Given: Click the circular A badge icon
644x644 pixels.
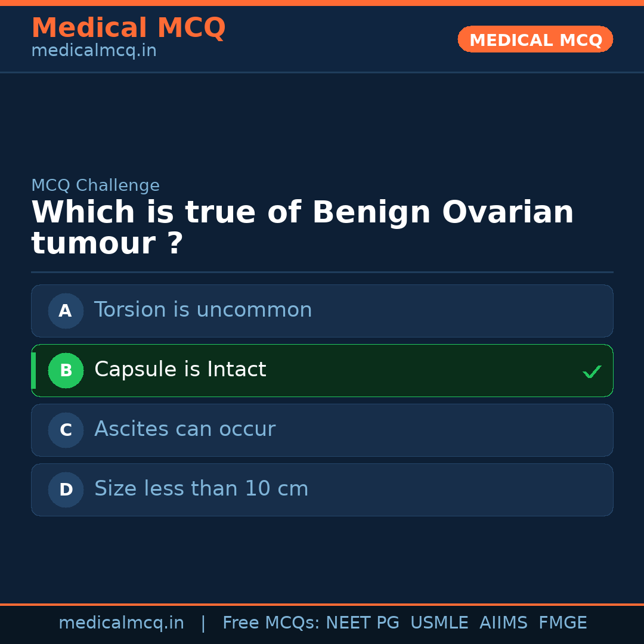Looking at the screenshot, I should [x=66, y=311].
